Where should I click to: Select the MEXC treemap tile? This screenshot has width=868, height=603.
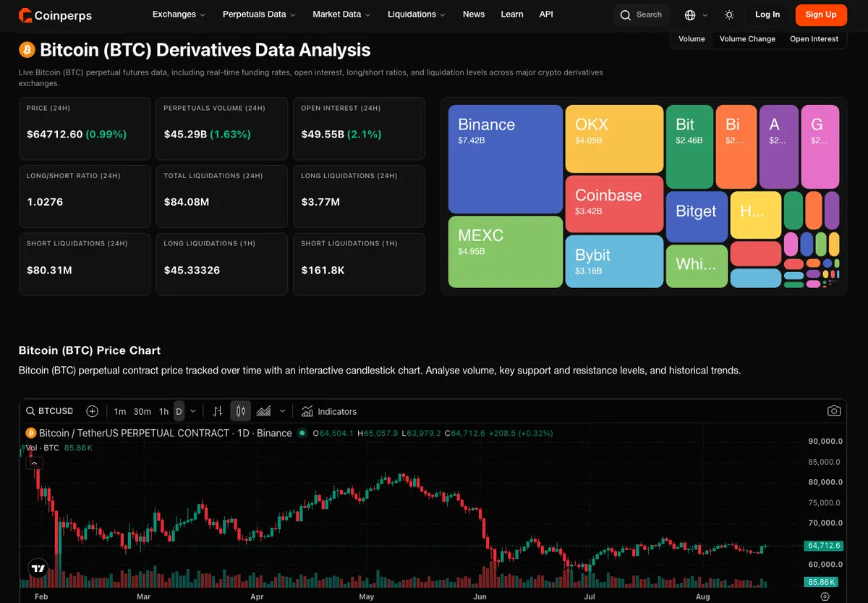pyautogui.click(x=506, y=252)
